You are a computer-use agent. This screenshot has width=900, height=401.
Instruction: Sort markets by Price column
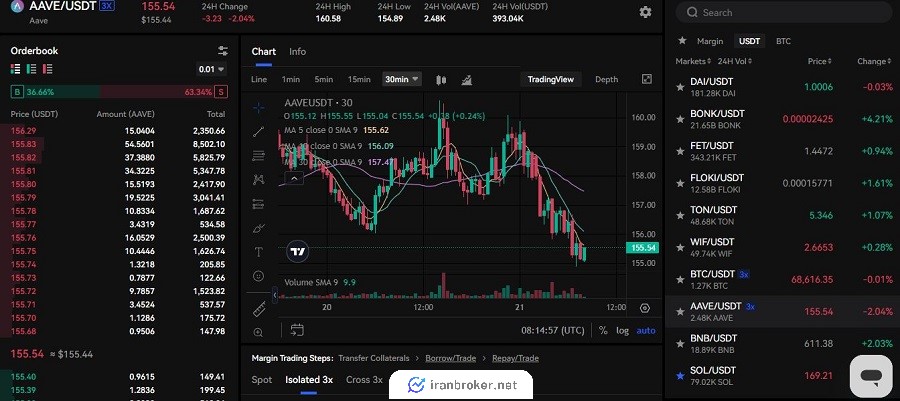[820, 61]
